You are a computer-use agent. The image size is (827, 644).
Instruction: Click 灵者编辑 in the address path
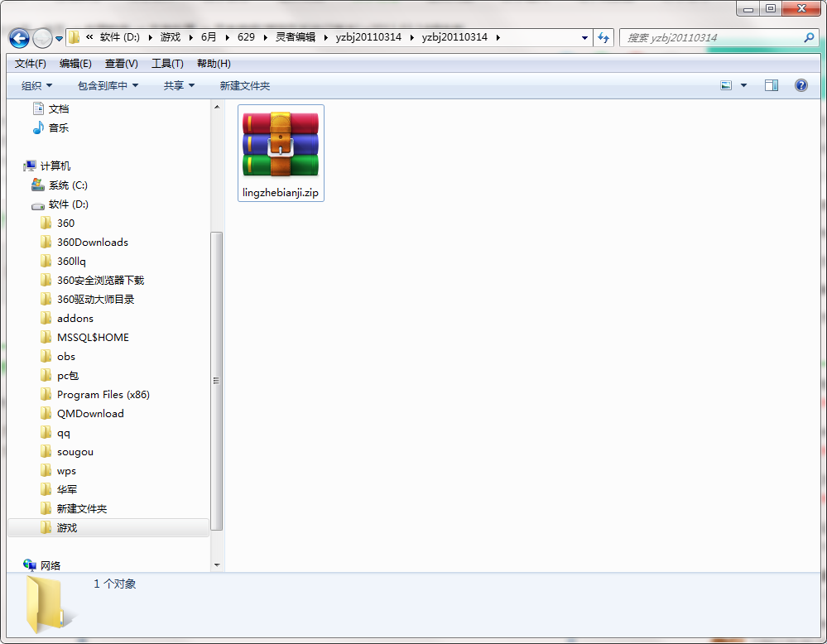click(x=296, y=37)
